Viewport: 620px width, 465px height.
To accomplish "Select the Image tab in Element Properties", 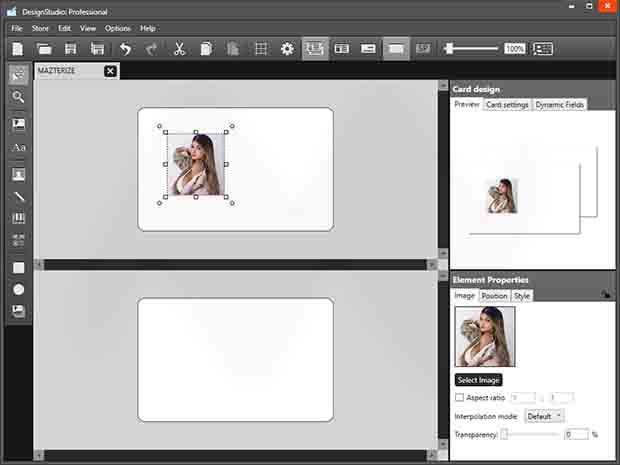I will click(464, 295).
